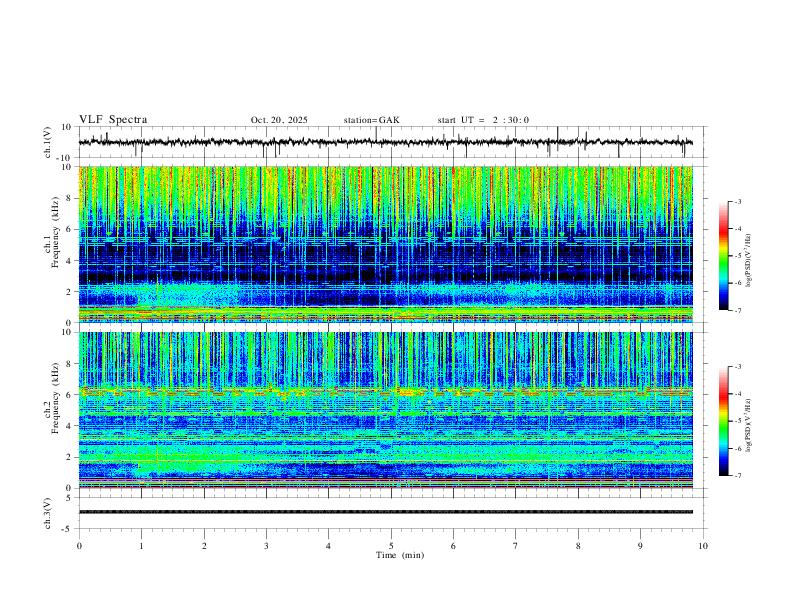
Task: Click inside the ch.1 spectrogram panel
Action: [385, 244]
